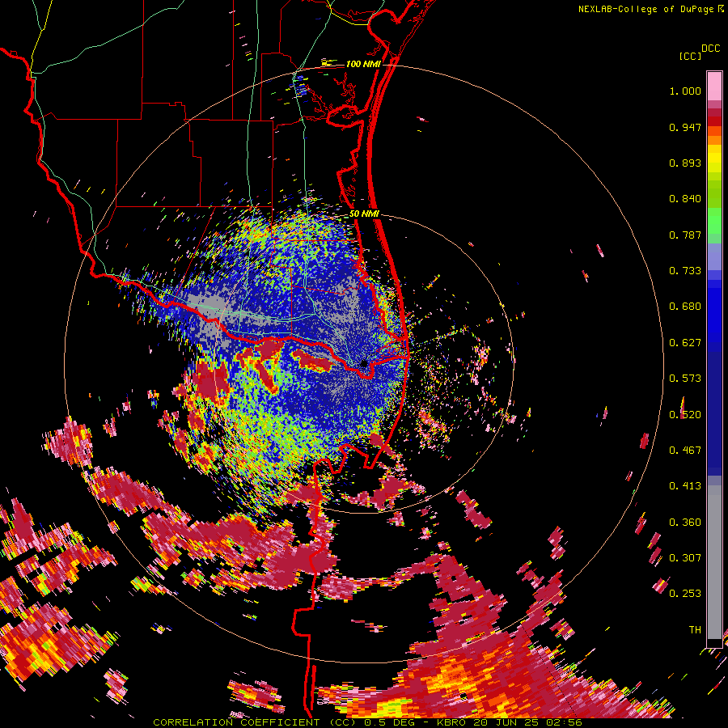Click the DCC label above the color scale
Screen dimensions: 728x728
click(x=710, y=49)
